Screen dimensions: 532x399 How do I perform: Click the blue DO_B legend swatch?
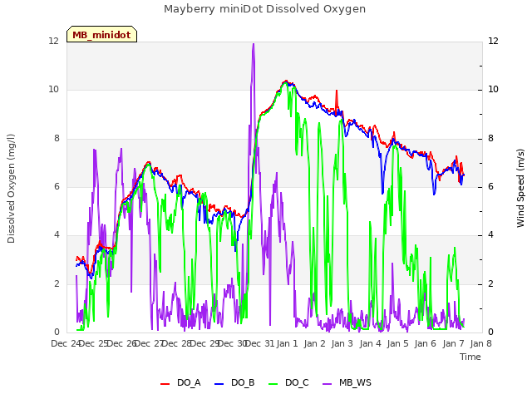pos(219,384)
